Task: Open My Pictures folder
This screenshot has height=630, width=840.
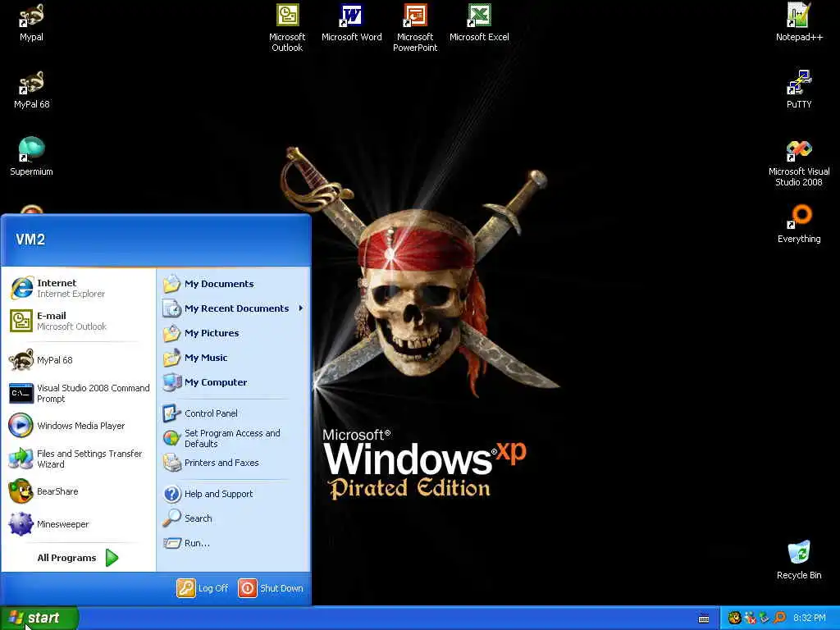Action: (234, 333)
